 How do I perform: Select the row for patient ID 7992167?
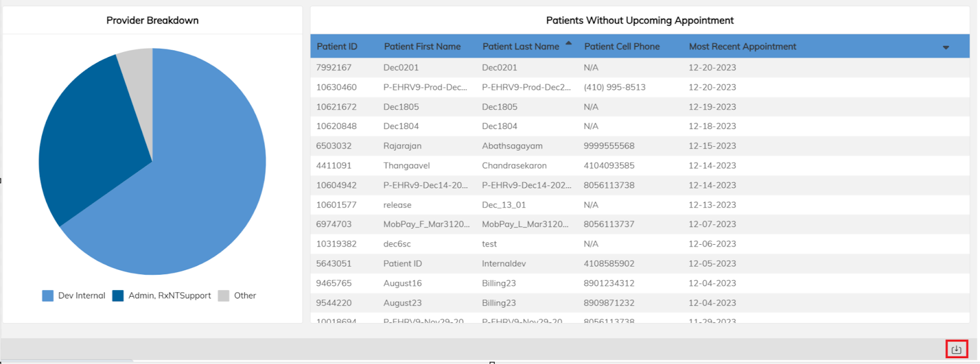pyautogui.click(x=639, y=67)
